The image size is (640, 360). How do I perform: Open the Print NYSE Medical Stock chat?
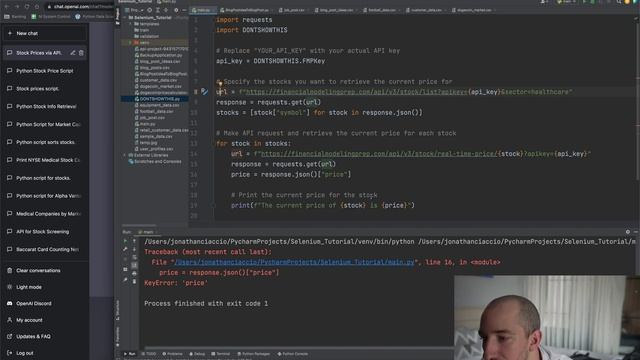point(44,160)
